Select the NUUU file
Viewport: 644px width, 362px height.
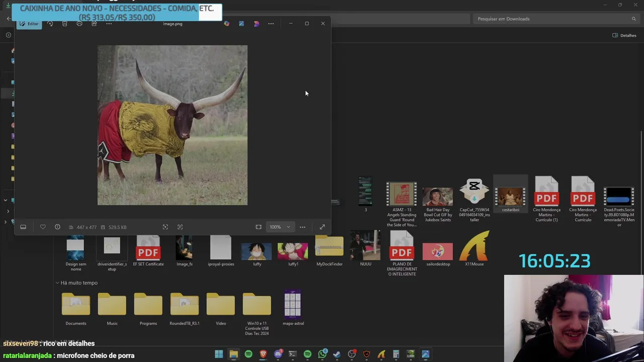(366, 249)
